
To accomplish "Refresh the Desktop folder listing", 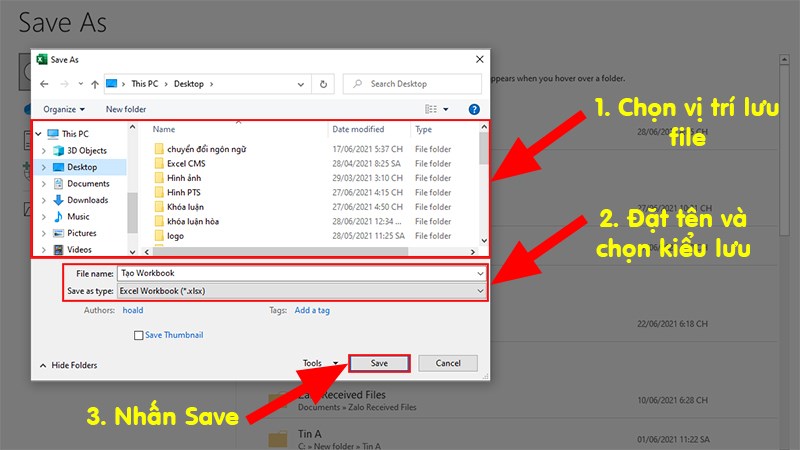I will click(x=323, y=84).
